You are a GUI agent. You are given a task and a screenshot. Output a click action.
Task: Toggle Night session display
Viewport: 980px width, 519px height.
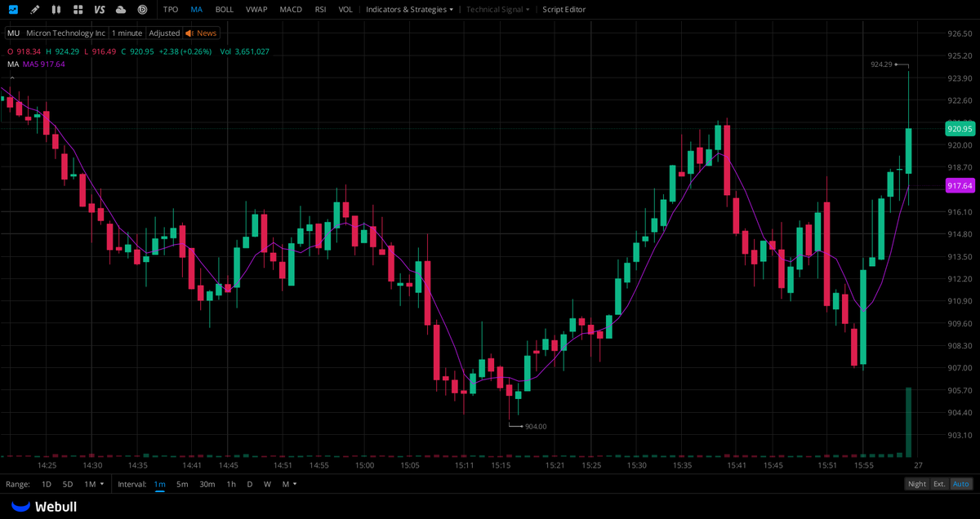tap(917, 484)
